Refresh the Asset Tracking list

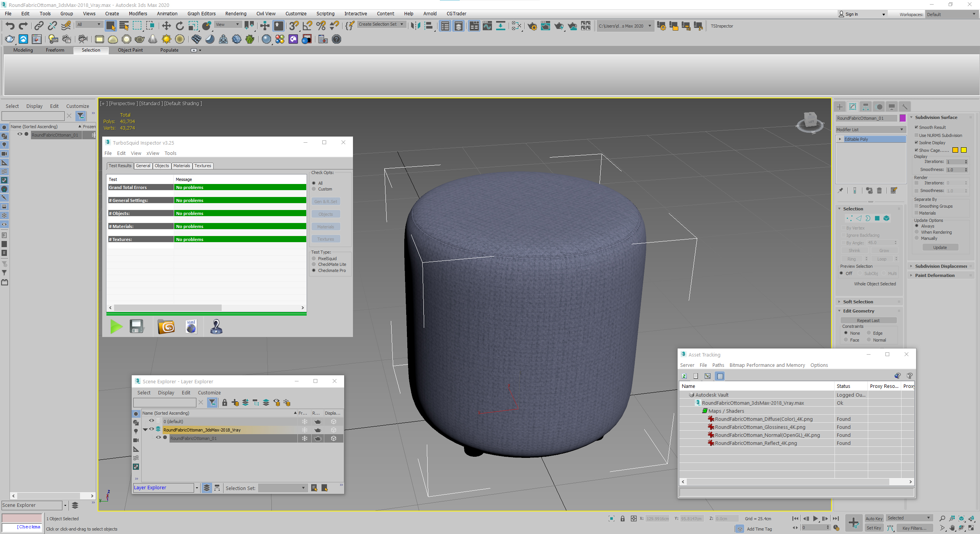pos(684,376)
